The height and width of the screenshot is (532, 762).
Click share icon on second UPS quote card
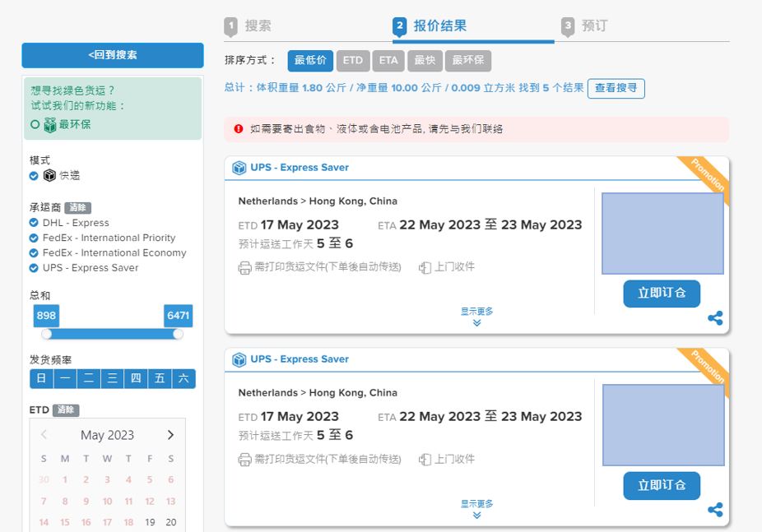(x=715, y=510)
